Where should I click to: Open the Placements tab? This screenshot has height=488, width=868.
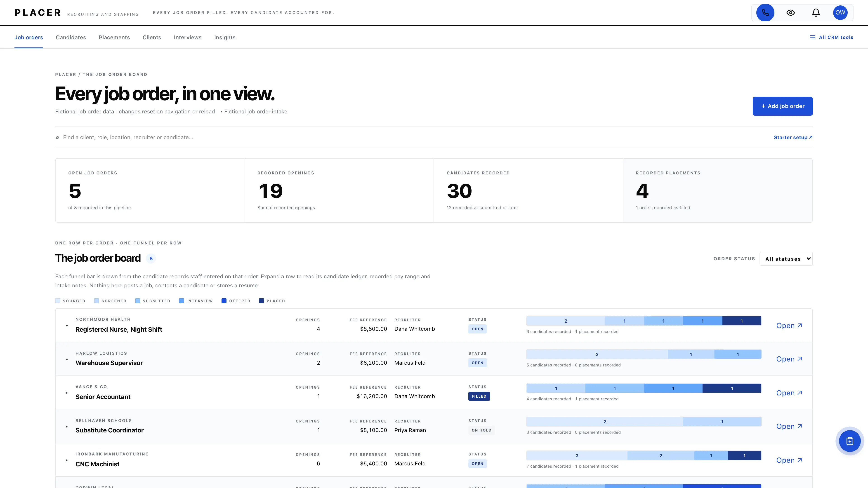[114, 37]
